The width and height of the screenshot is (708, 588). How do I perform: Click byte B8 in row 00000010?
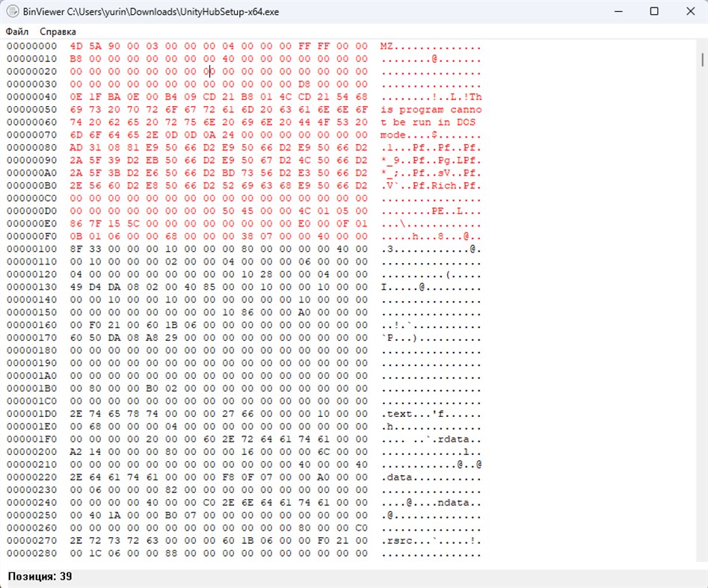[x=76, y=59]
